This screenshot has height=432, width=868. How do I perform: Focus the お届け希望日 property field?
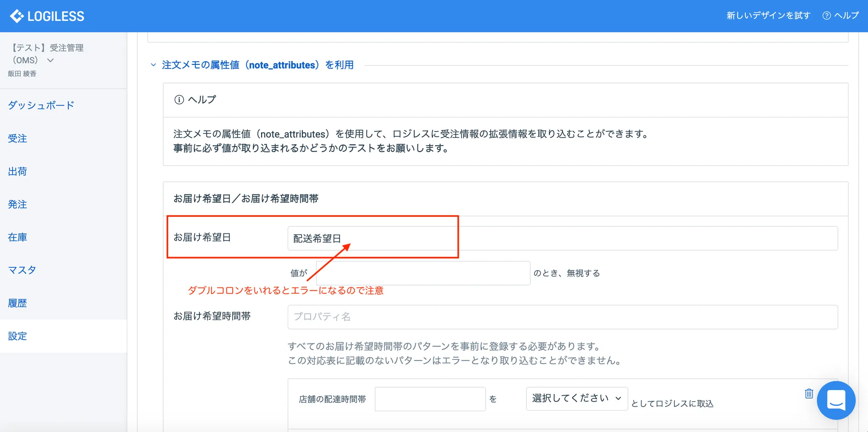click(562, 238)
